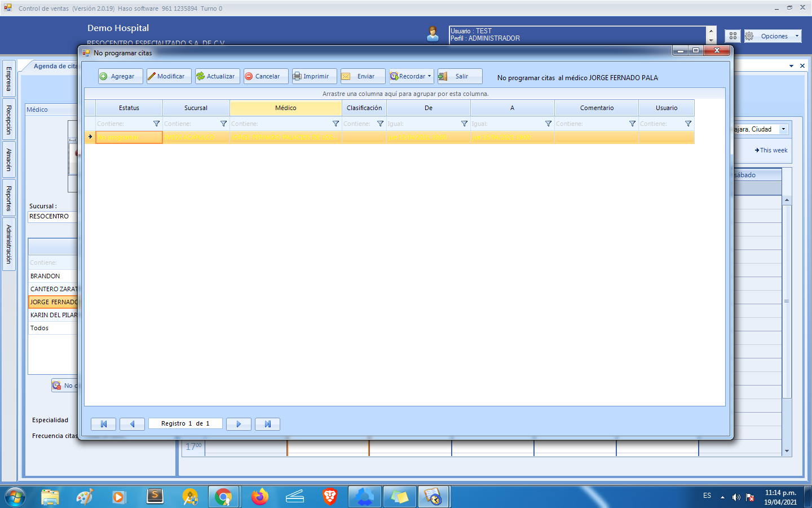
Task: Open the Recordar dropdown arrow
Action: tap(430, 76)
